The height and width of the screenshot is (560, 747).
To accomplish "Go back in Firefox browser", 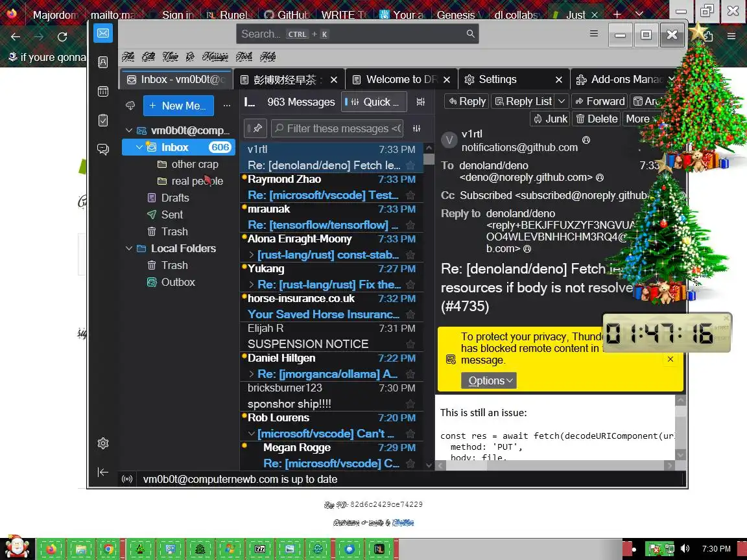I will point(16,37).
